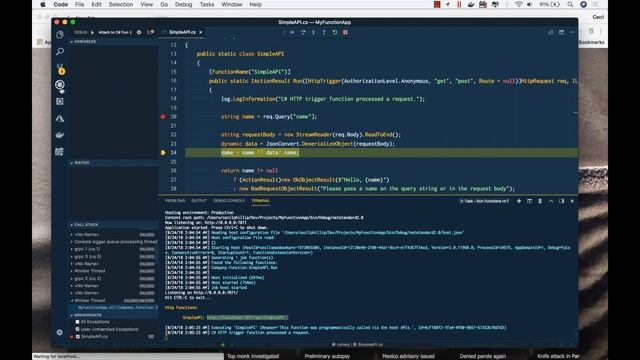The height and width of the screenshot is (360, 640).
Task: Click status bar 'SimpleAPI.cs' entry
Action: click(369, 344)
